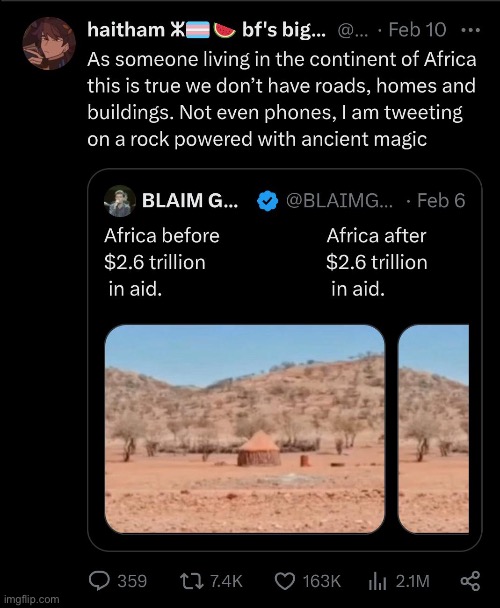Image resolution: width=500 pixels, height=608 pixels.
Task: Open the @BLAIMG... handle link
Action: (339, 200)
